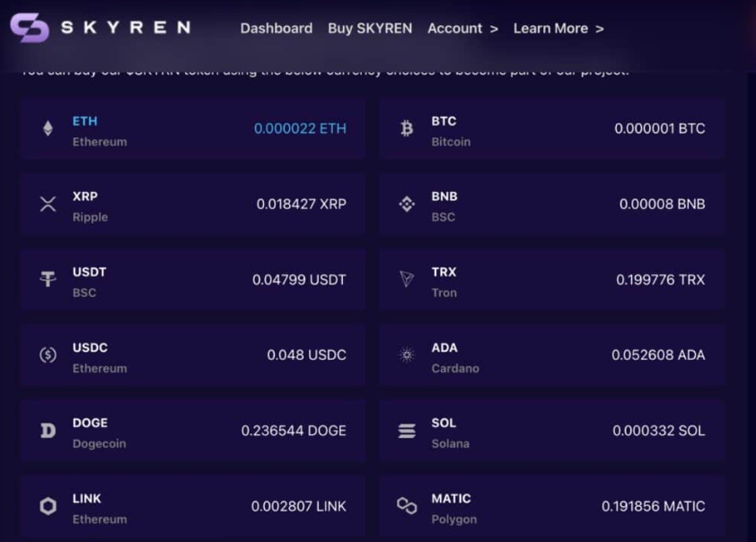Click the Dogecoin network name
The image size is (756, 542).
(100, 443)
